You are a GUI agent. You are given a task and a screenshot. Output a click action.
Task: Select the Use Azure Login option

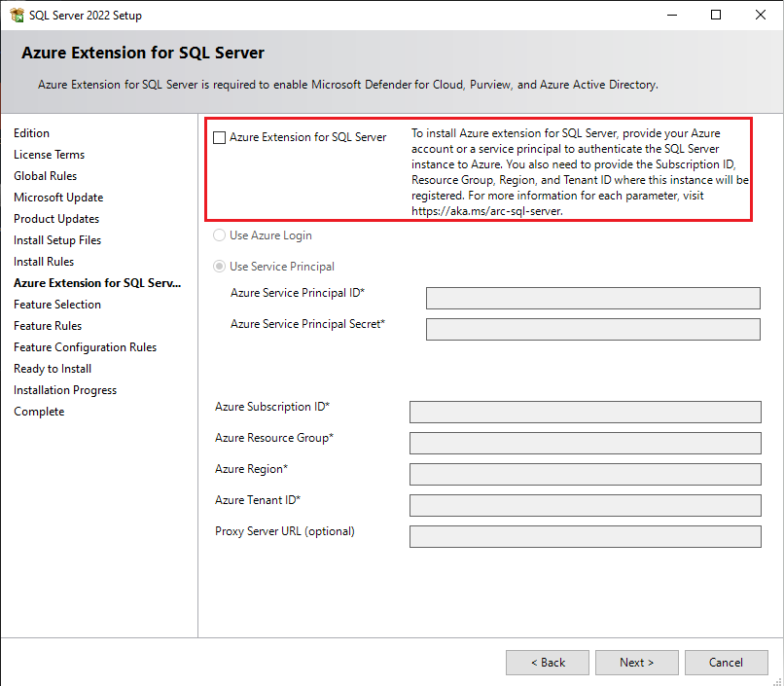pyautogui.click(x=220, y=235)
